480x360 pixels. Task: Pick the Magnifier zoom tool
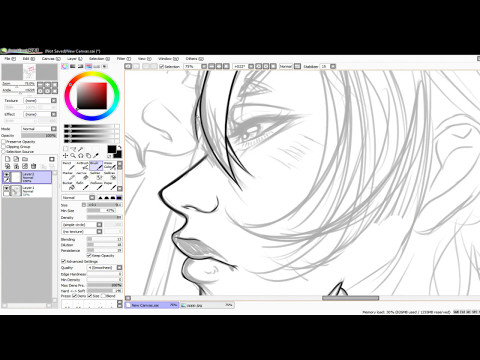(73, 155)
